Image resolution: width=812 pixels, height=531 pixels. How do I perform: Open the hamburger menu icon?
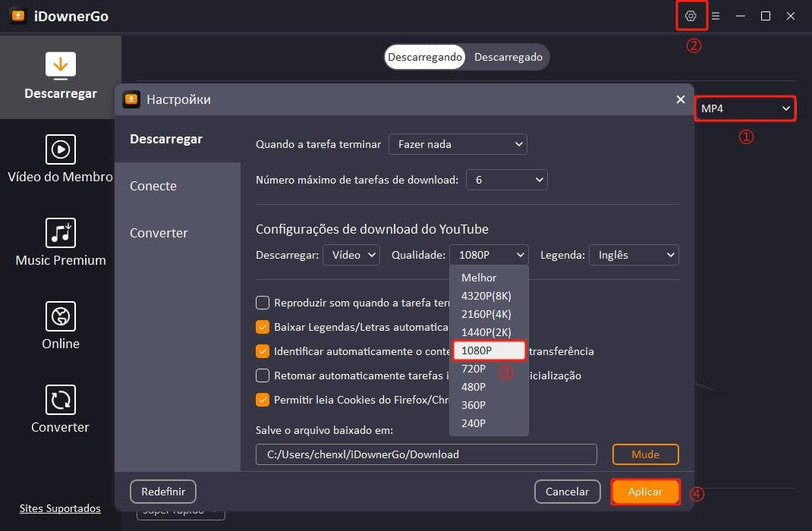click(x=716, y=16)
